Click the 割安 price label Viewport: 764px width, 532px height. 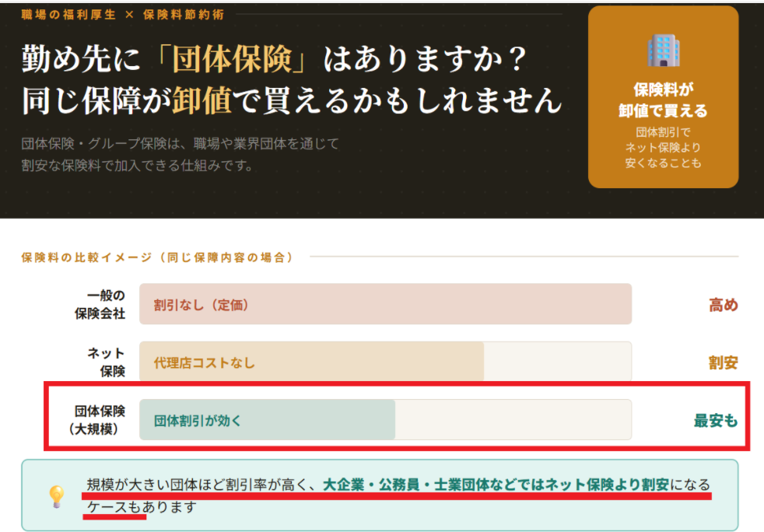[x=722, y=362]
